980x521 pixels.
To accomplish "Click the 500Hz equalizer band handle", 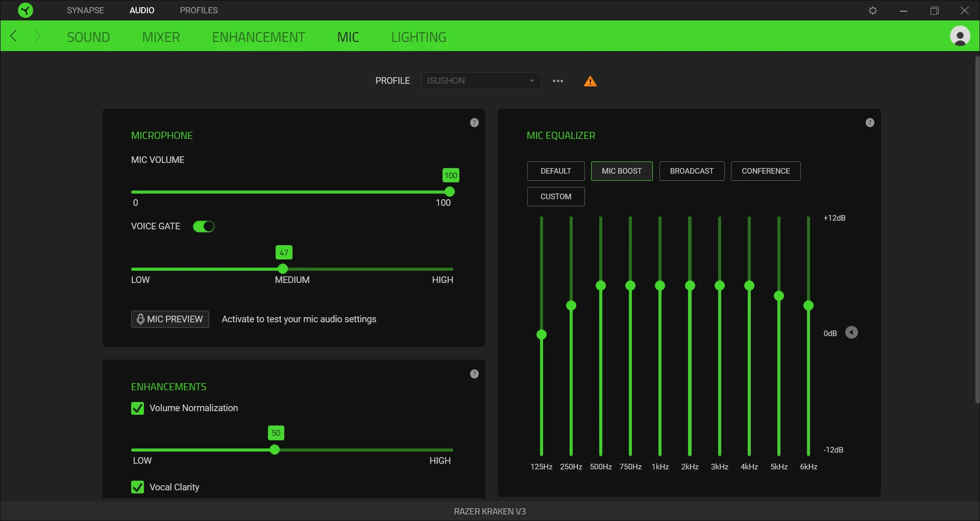I will (601, 286).
